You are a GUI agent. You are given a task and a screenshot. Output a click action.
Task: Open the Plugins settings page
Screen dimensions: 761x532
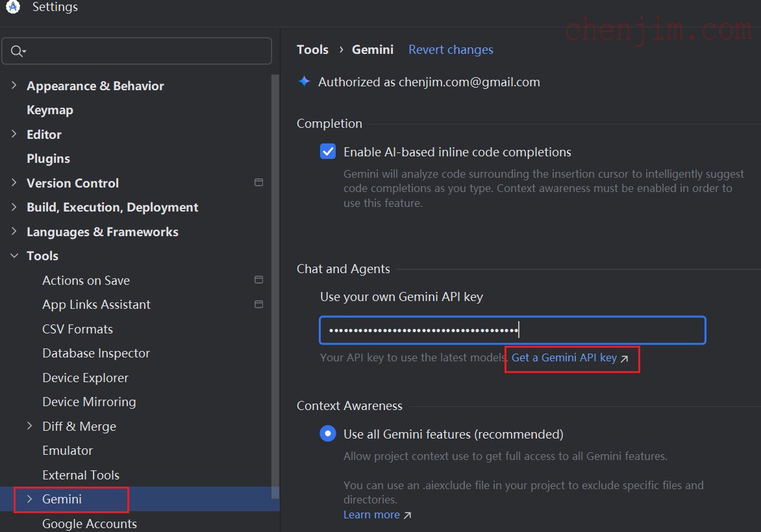click(x=48, y=158)
